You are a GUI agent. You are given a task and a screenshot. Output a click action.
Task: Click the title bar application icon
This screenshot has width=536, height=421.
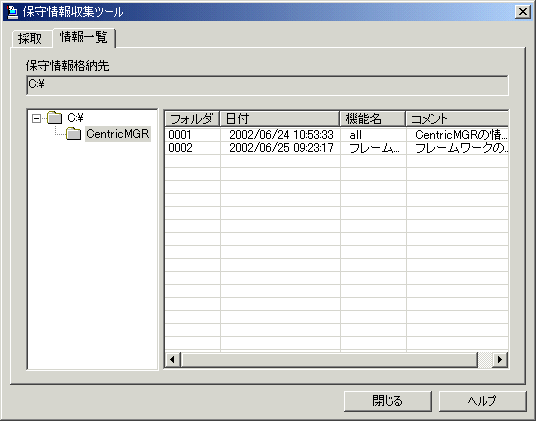tap(13, 12)
